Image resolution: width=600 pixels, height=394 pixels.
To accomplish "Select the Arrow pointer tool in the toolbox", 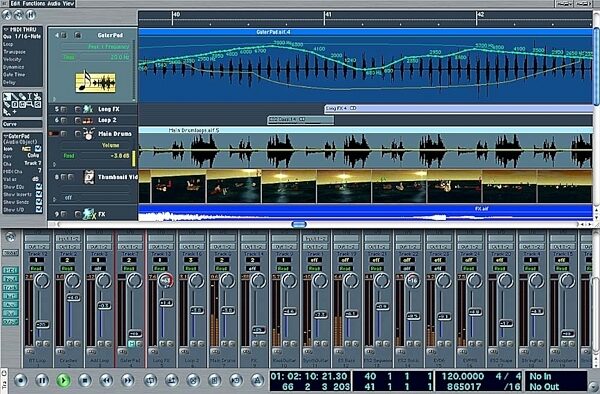I will [7, 97].
